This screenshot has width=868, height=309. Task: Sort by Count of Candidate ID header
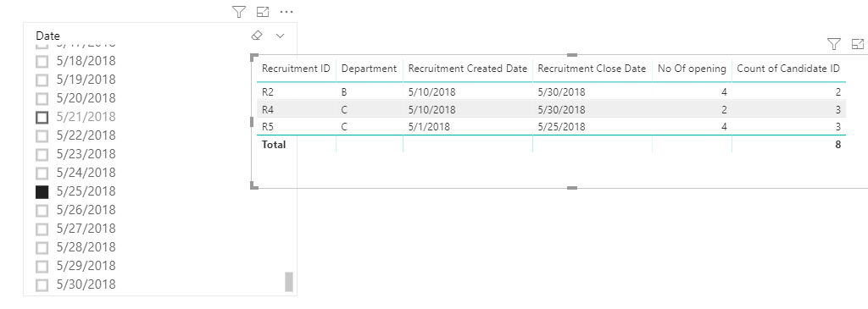(789, 69)
